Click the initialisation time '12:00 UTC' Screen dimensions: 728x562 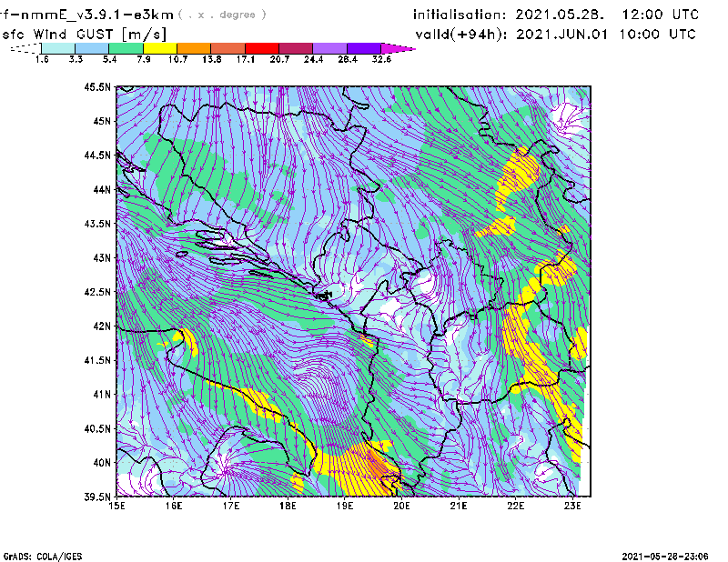pyautogui.click(x=660, y=15)
